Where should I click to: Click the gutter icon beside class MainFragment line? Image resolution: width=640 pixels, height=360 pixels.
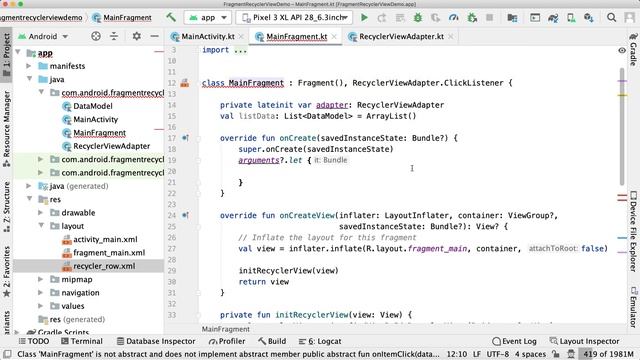coord(184,83)
